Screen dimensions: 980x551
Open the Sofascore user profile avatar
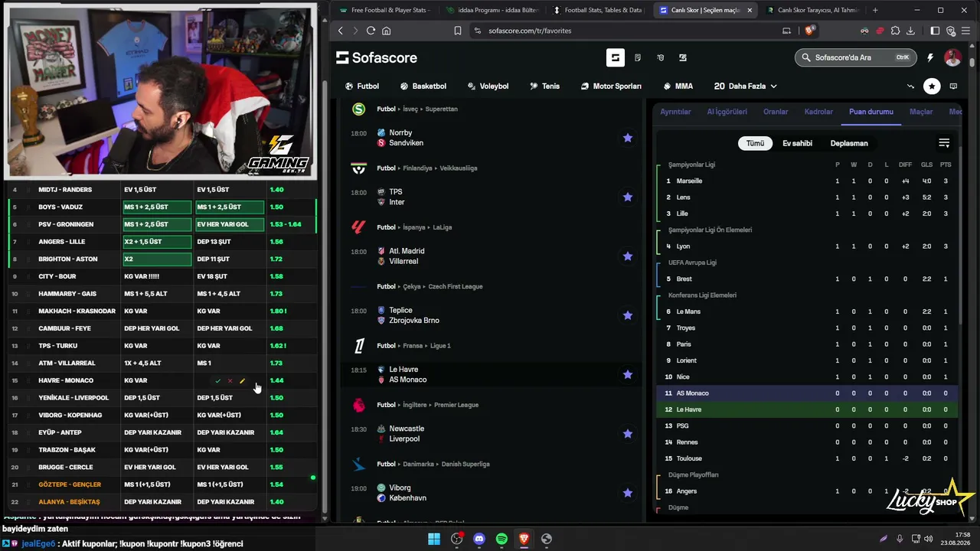(x=952, y=57)
